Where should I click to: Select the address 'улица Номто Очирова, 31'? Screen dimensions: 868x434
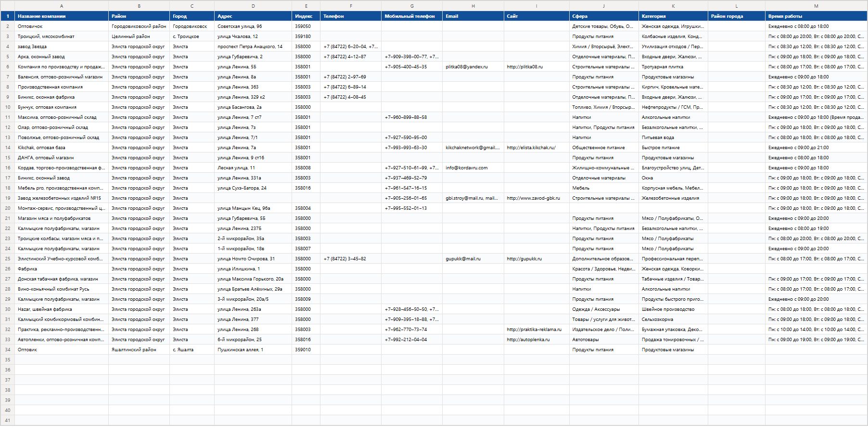(x=253, y=259)
